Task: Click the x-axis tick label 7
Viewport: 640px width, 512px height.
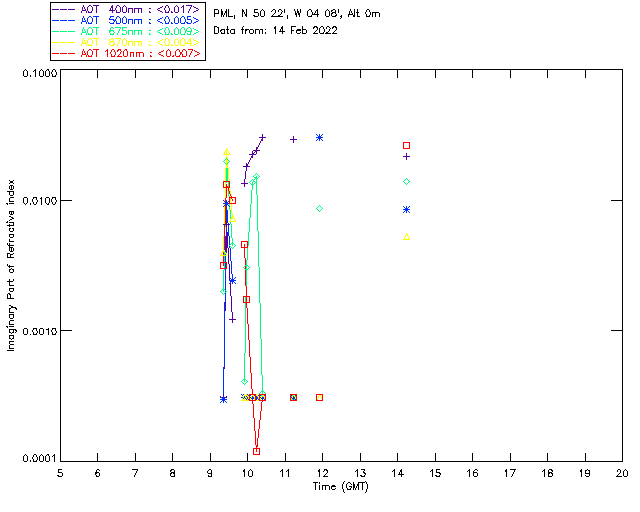Action: [x=135, y=473]
